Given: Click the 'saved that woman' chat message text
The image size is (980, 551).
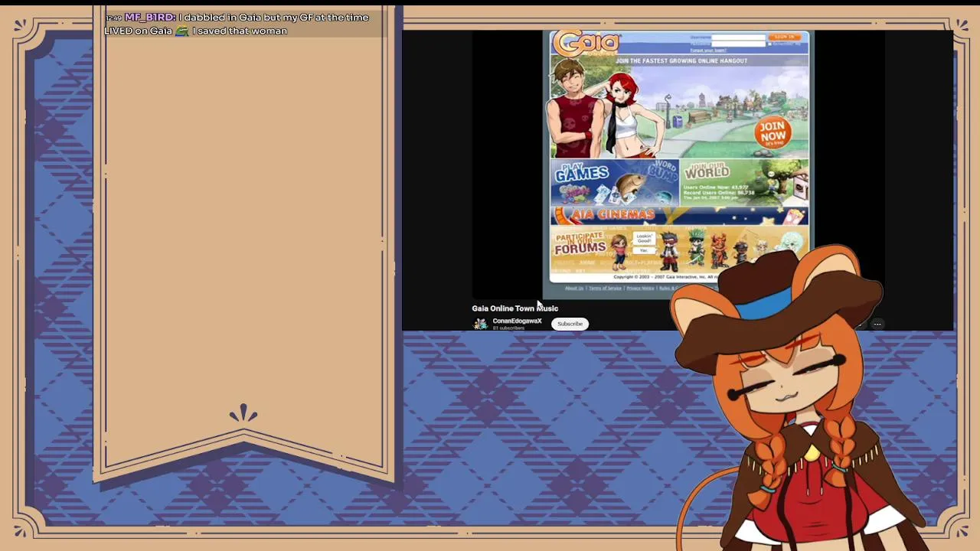Looking at the screenshot, I should (240, 31).
